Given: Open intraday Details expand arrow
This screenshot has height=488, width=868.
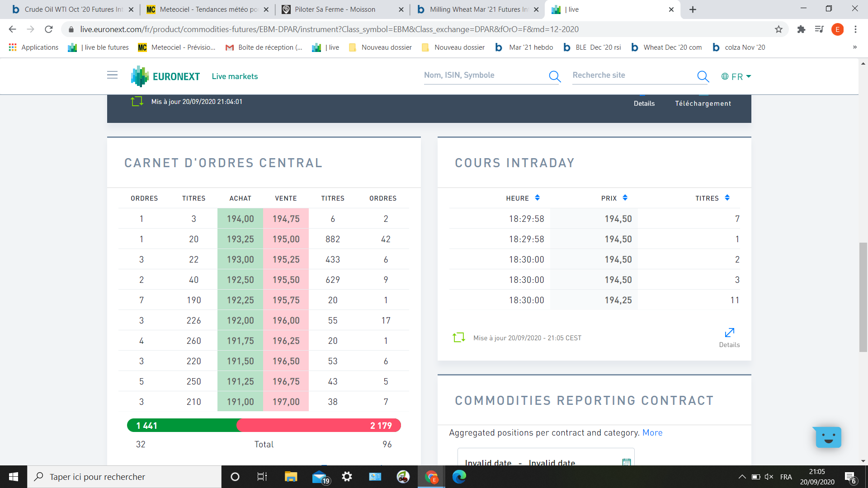Looking at the screenshot, I should (729, 333).
